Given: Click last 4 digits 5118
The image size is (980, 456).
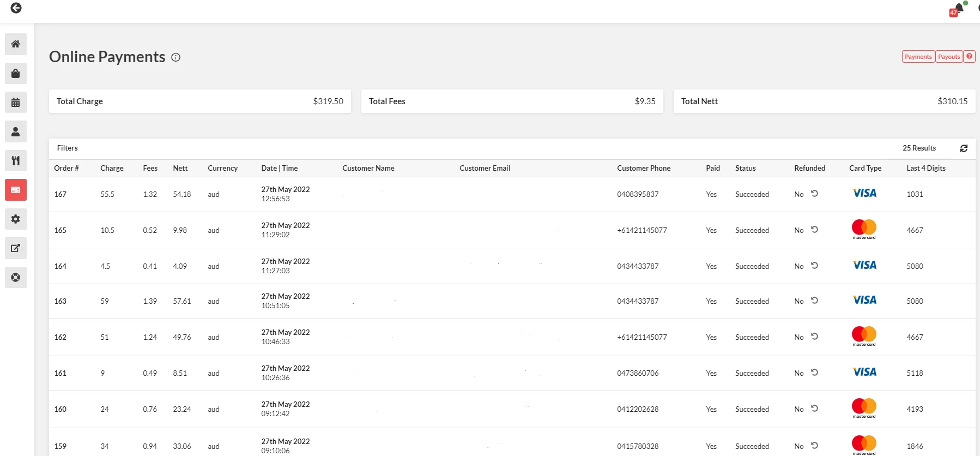Looking at the screenshot, I should [x=915, y=373].
